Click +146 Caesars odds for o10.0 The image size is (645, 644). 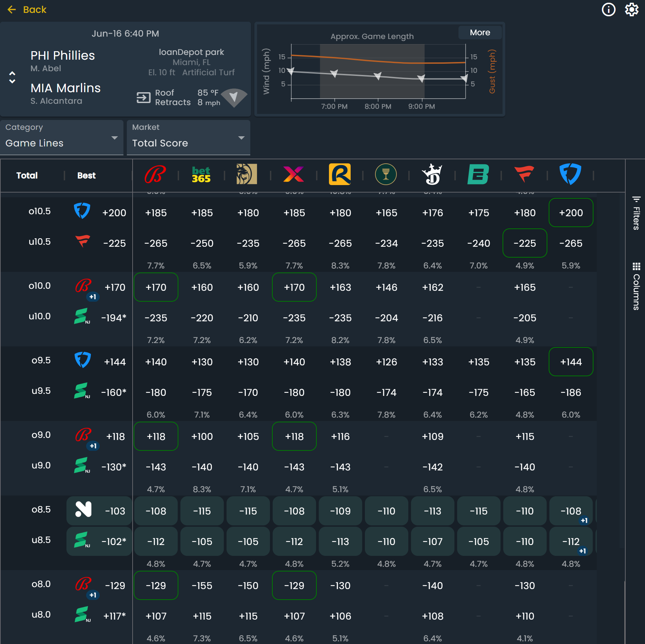[x=386, y=287]
